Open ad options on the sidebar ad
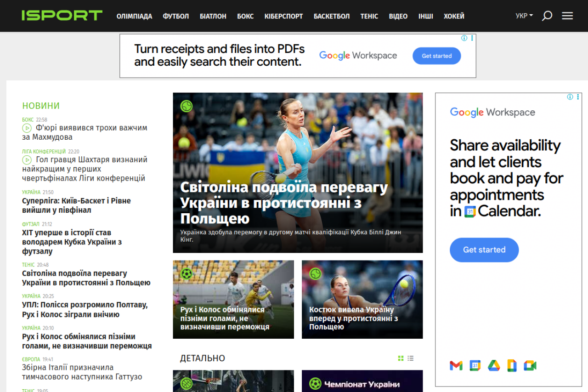Image resolution: width=588 pixels, height=392 pixels. [x=577, y=97]
